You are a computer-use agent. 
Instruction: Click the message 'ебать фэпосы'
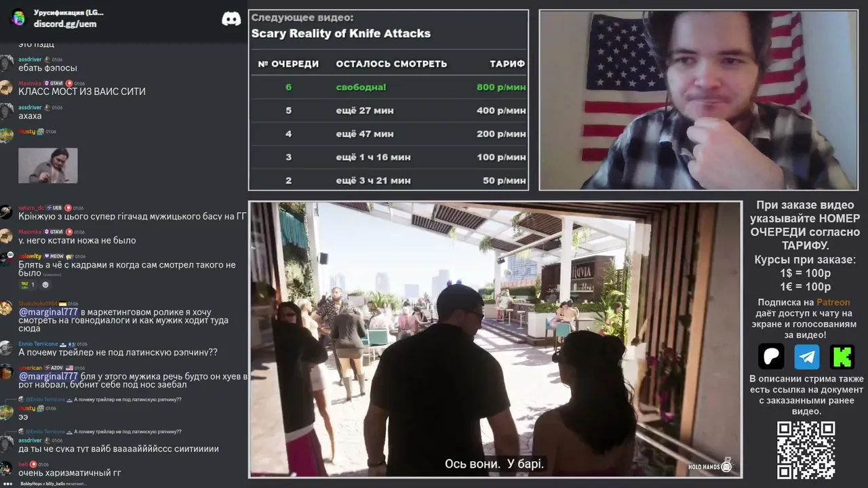(47, 68)
